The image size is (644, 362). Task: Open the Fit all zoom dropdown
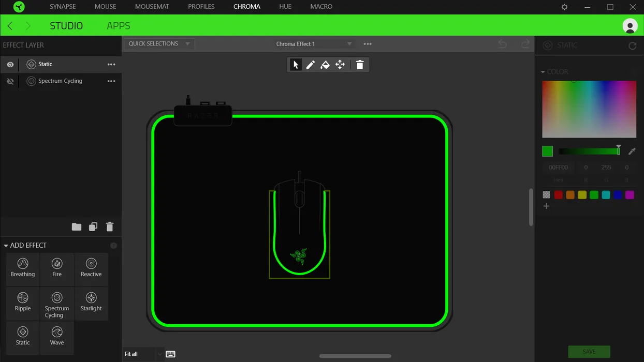143,354
